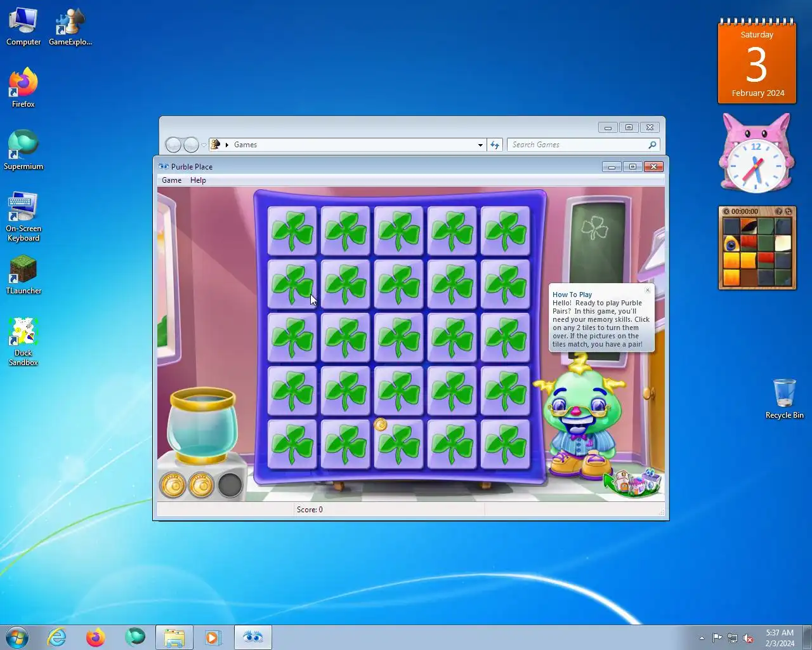The image size is (812, 650).
Task: Select TLauncher desktop shortcut
Action: click(x=23, y=274)
